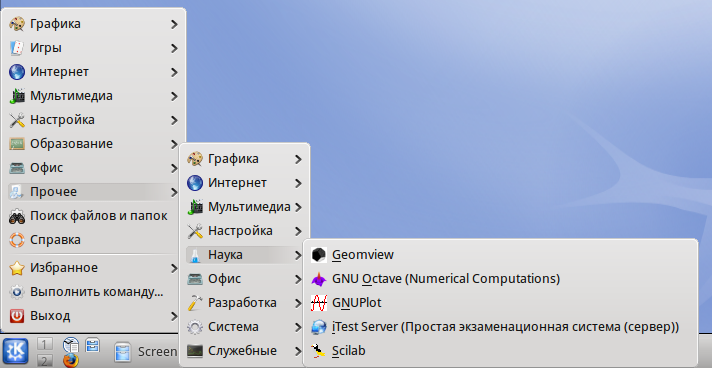
Task: Click the typewriter icon for Офис in submenu
Action: click(x=195, y=279)
